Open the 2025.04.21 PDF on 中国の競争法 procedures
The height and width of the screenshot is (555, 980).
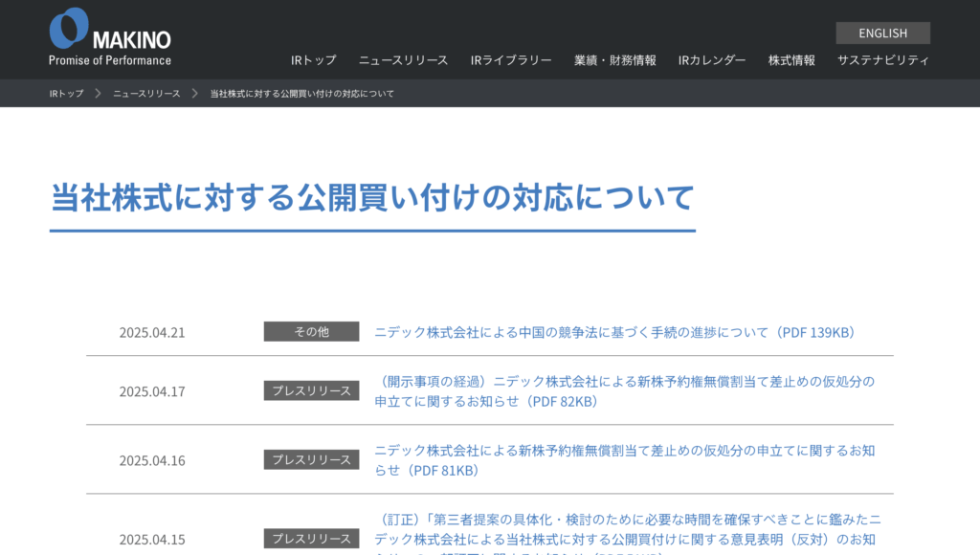[614, 332]
